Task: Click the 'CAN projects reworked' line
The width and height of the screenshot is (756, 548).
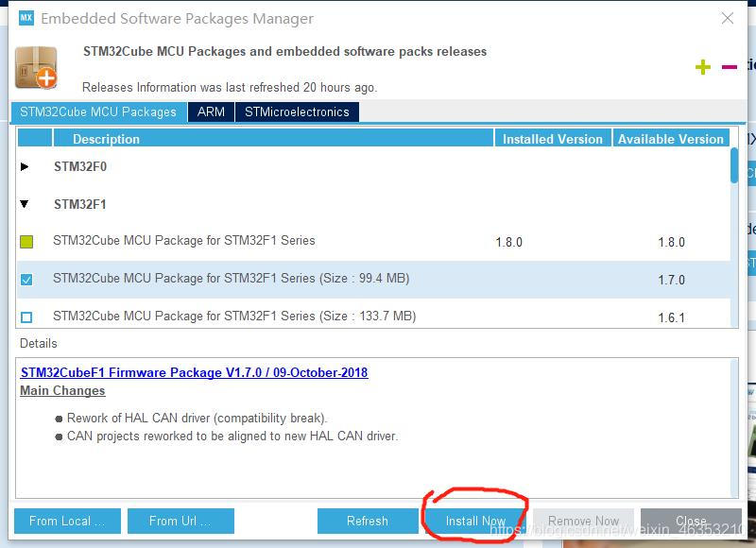Action: point(232,437)
